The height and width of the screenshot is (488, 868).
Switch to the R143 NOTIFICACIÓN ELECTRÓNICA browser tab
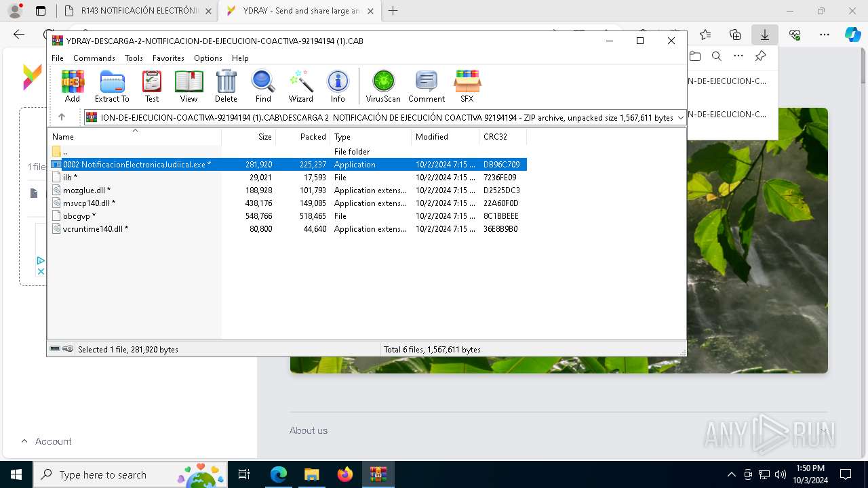pos(138,11)
